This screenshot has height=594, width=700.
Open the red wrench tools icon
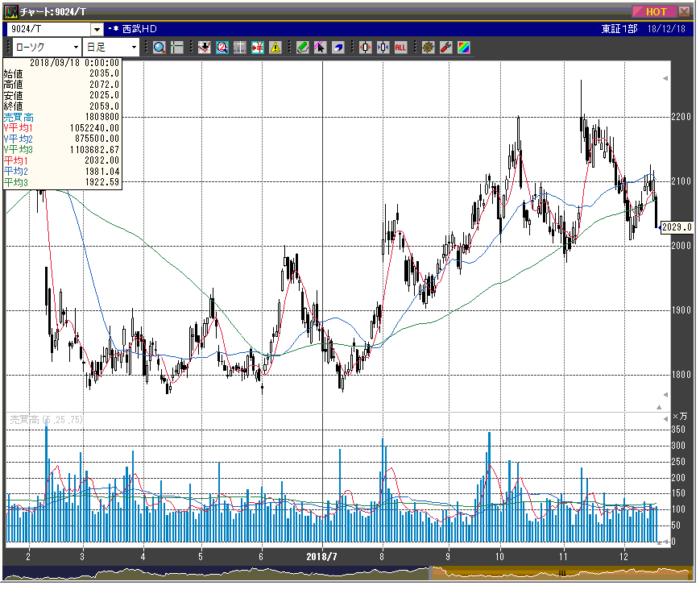point(445,48)
